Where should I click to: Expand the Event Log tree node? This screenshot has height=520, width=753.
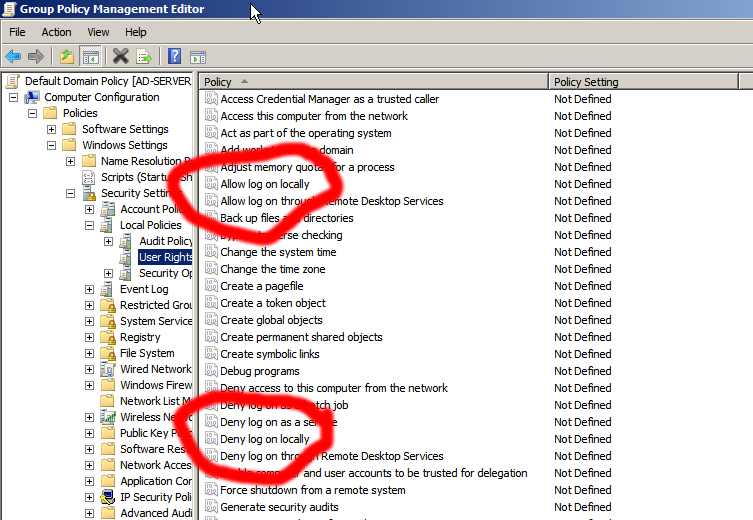pyautogui.click(x=90, y=289)
